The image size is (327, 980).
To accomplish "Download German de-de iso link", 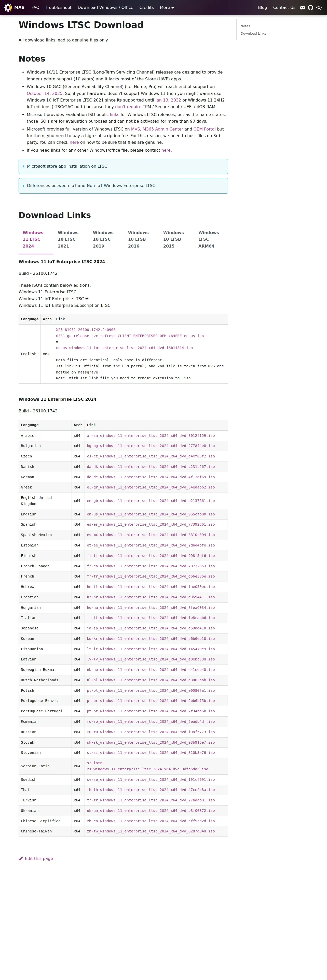I will click(151, 477).
